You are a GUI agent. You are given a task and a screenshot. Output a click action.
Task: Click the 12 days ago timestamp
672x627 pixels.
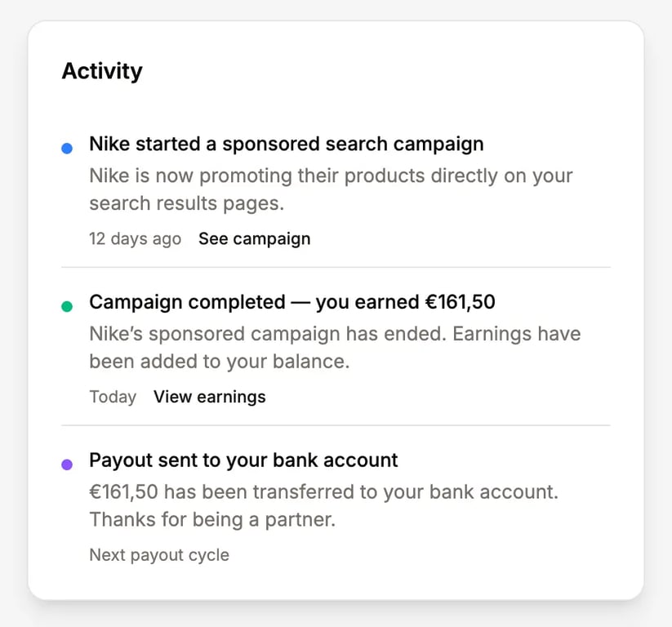[x=135, y=239]
